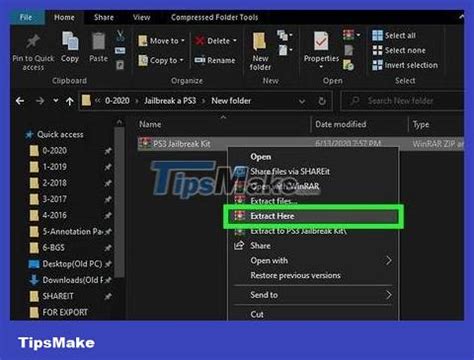
Task: Sort by the Name column header
Action: (x=150, y=124)
